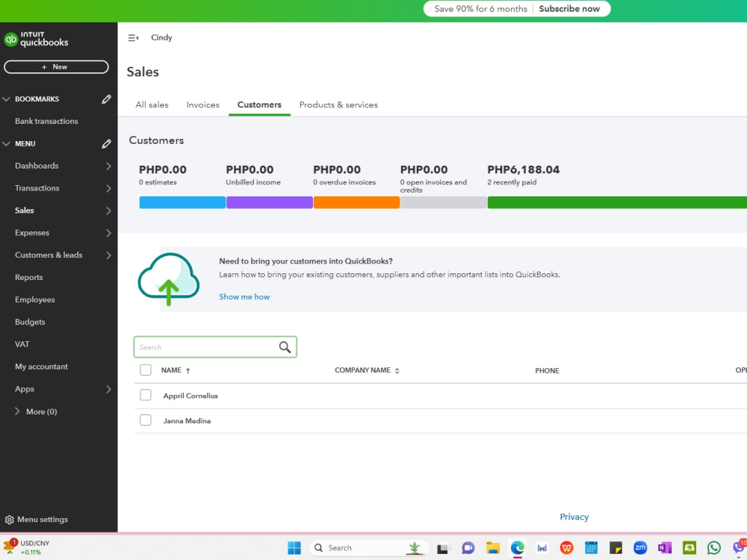This screenshot has height=560, width=747.
Task: Open WhatsApp from the taskbar
Action: point(713,548)
